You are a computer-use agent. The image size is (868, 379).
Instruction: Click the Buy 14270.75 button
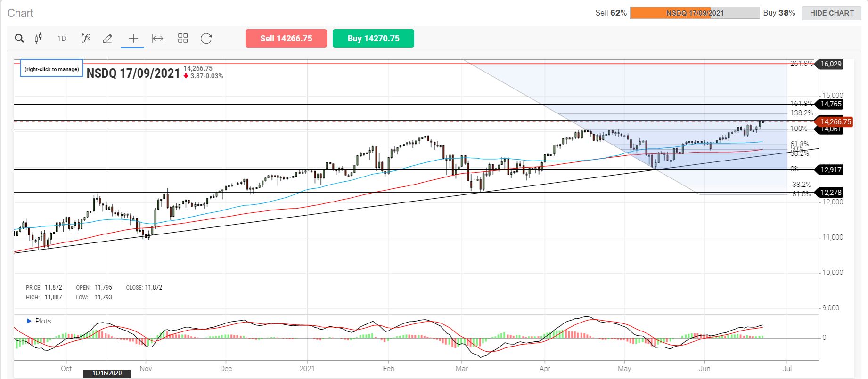(x=373, y=39)
